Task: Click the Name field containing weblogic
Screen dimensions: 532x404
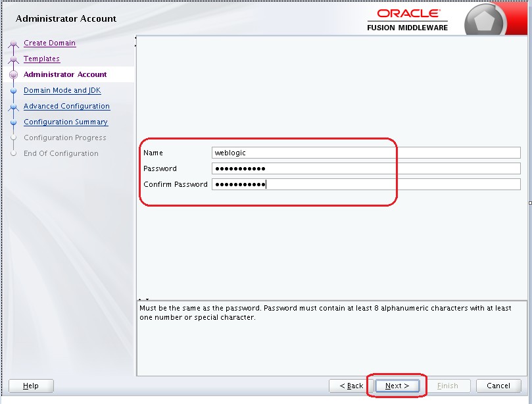Action: click(x=366, y=153)
